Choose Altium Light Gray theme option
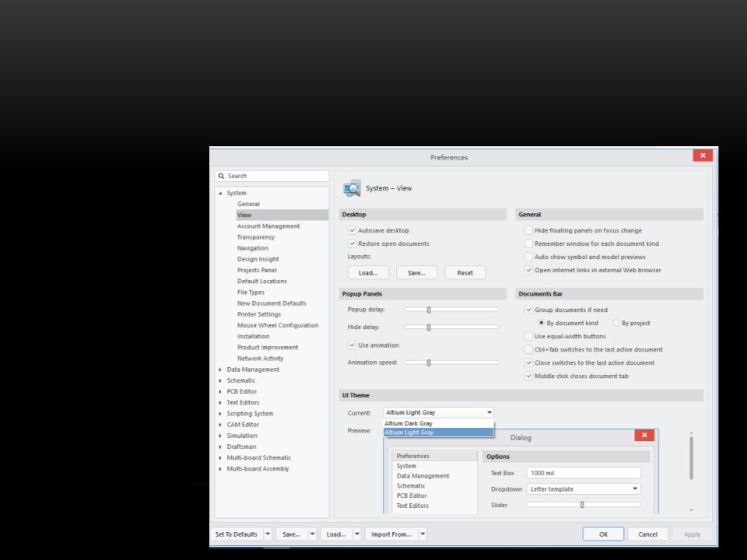Screen dimensions: 747x560 (438, 432)
